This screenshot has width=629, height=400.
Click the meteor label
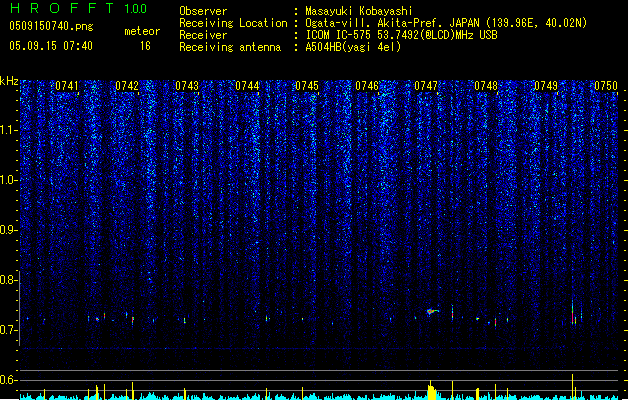[142, 31]
